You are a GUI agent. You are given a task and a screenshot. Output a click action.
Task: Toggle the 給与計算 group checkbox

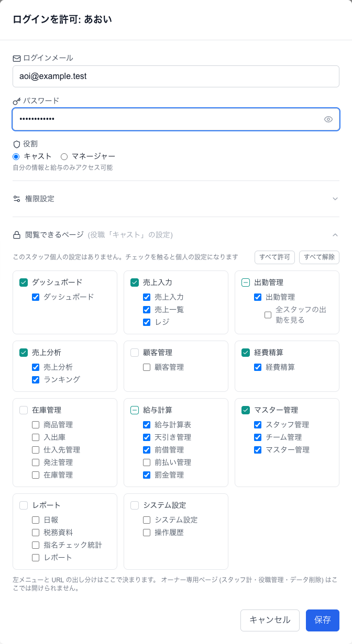(135, 410)
